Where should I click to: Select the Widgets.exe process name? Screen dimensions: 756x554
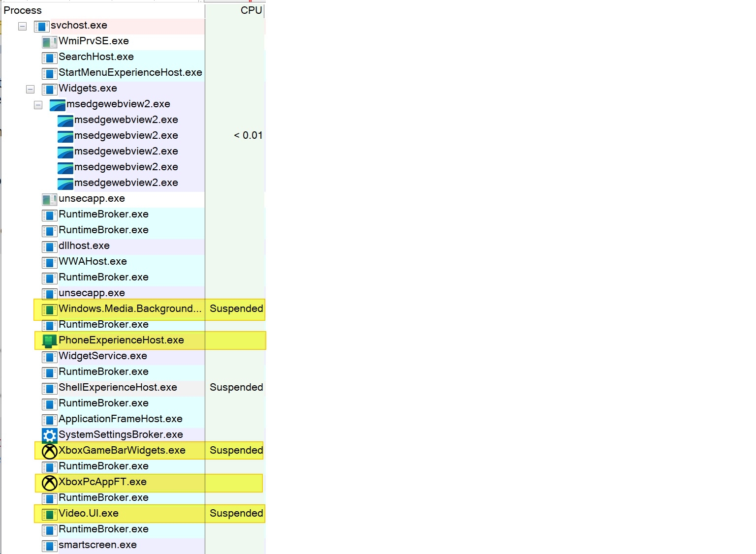[x=88, y=88]
